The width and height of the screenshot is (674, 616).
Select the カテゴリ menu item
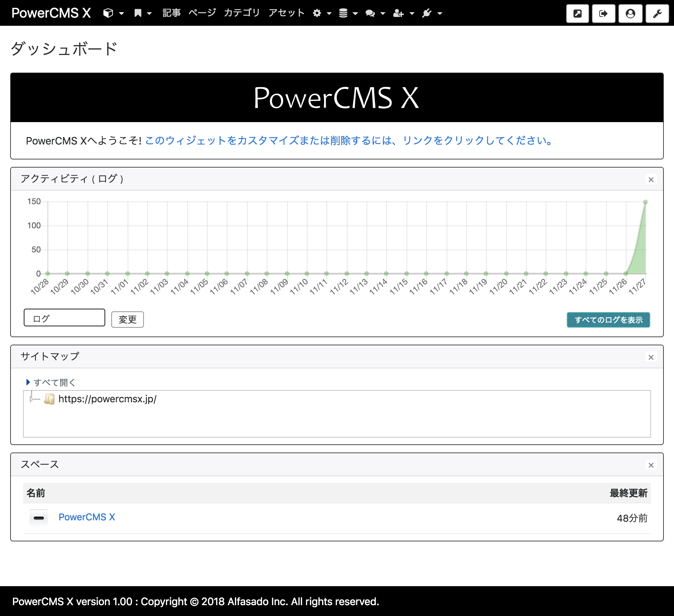tap(242, 13)
